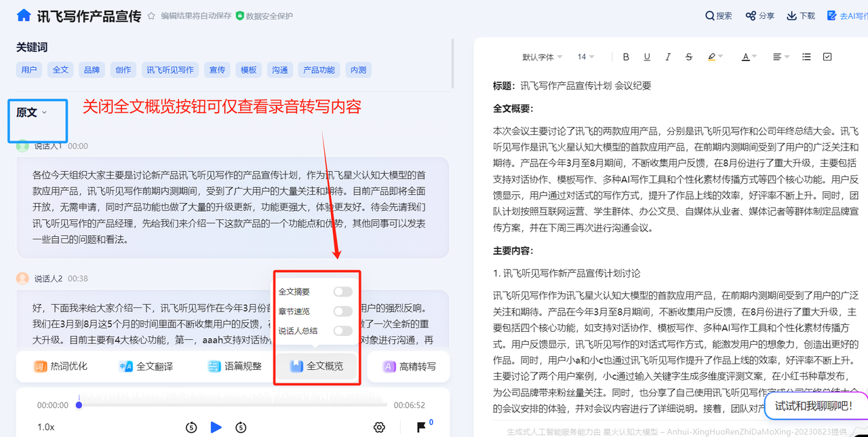This screenshot has height=437, width=868.
Task: Open 全文翻译 full text translation
Action: tap(146, 366)
